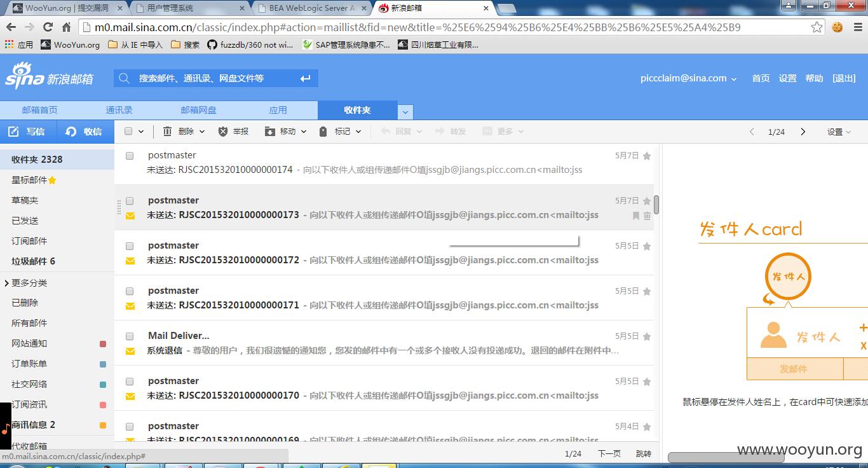Toggle the select-all checkbox in toolbar
The width and height of the screenshot is (868, 468).
(128, 132)
